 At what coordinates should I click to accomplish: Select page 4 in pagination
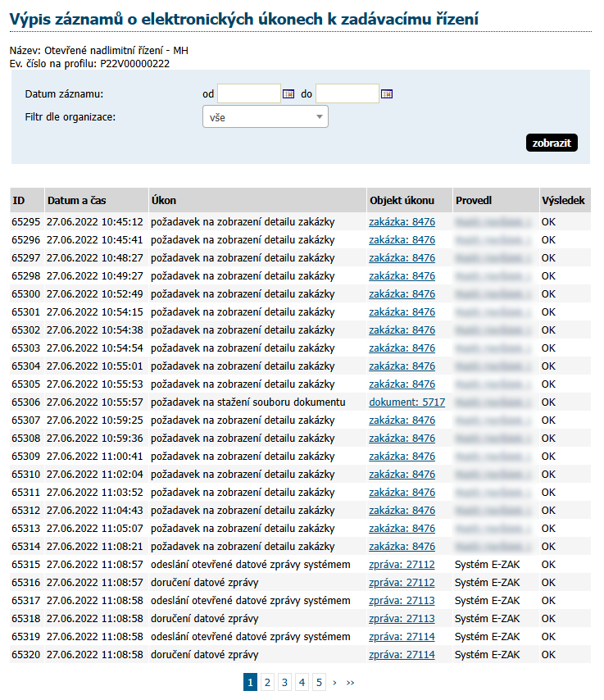pyautogui.click(x=302, y=682)
